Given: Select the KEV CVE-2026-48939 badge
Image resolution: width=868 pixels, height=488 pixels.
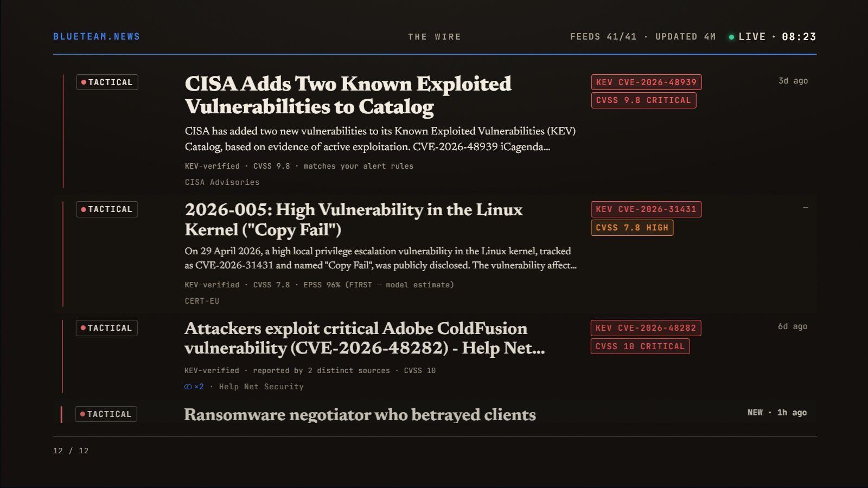Looking at the screenshot, I should [x=646, y=82].
